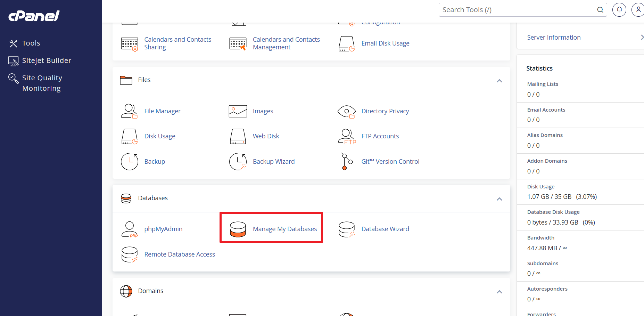Open Directory Privacy link
This screenshot has height=316, width=644.
(x=385, y=111)
